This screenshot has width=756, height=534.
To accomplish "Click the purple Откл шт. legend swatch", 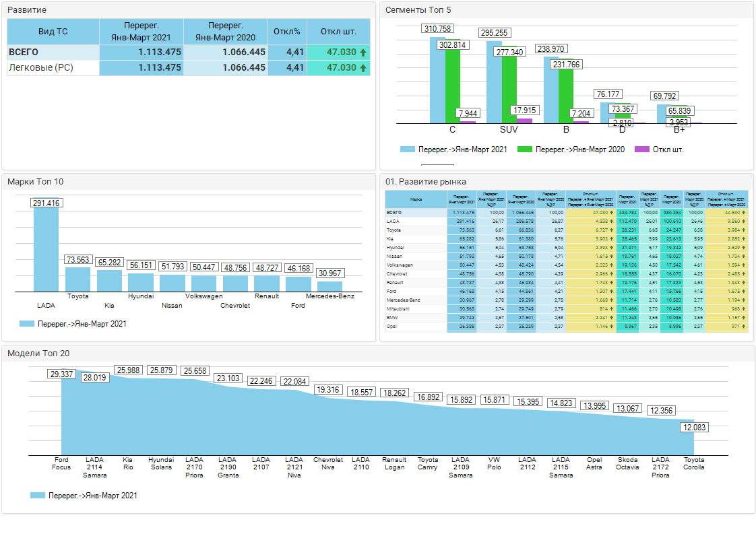I will (642, 149).
